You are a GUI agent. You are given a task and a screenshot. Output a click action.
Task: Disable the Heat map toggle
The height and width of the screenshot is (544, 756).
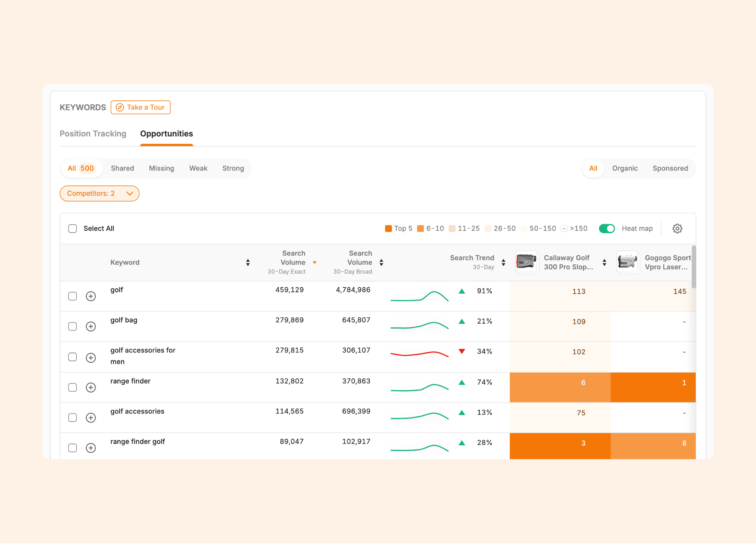tap(606, 229)
